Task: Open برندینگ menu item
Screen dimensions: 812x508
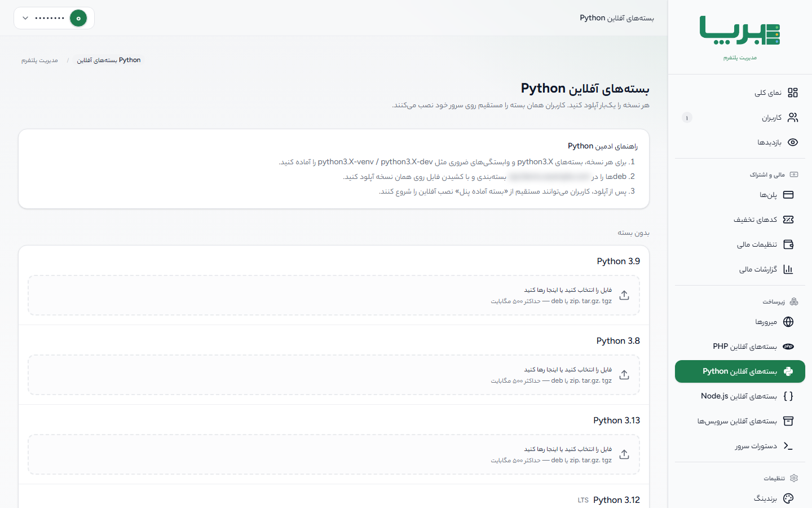Action: point(740,498)
